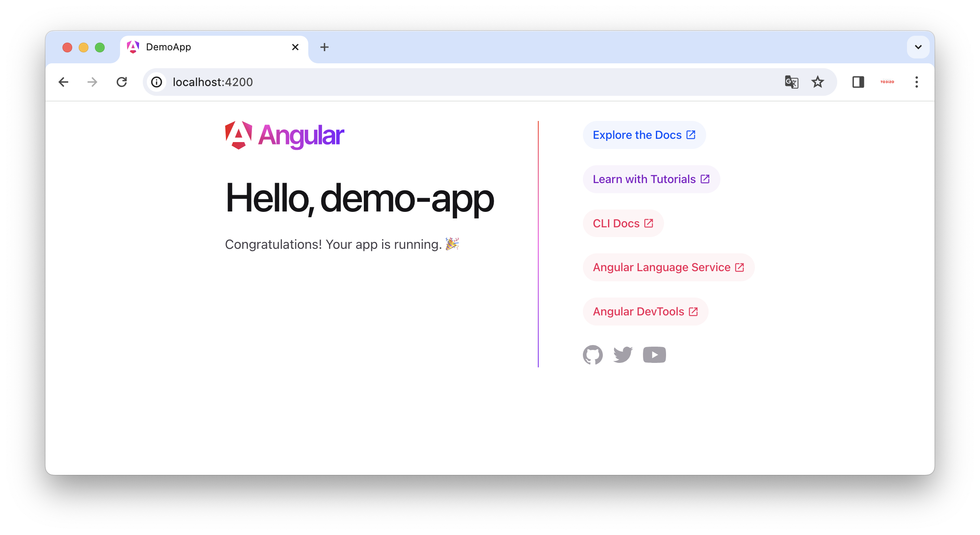The width and height of the screenshot is (980, 535).
Task: Open "Learn with Tutorials"
Action: tap(651, 179)
